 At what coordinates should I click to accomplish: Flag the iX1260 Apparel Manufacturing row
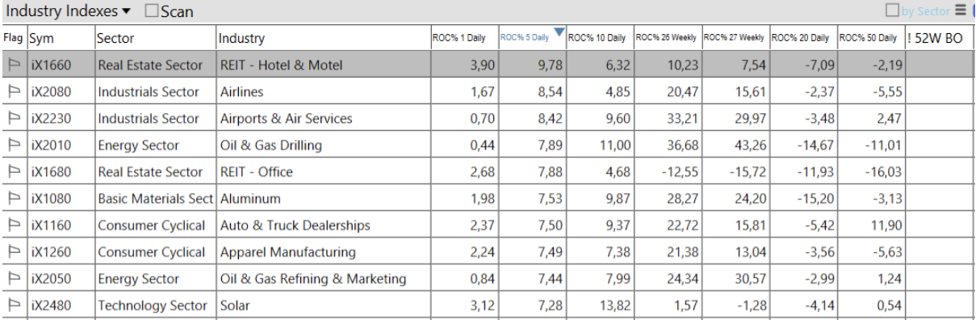coord(13,252)
